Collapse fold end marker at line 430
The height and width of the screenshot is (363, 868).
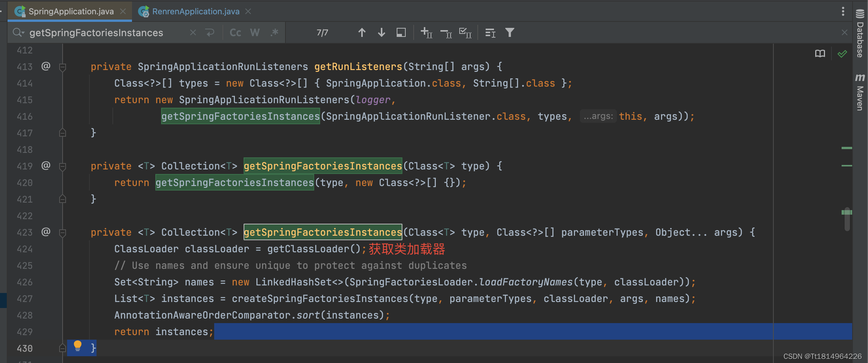click(63, 348)
